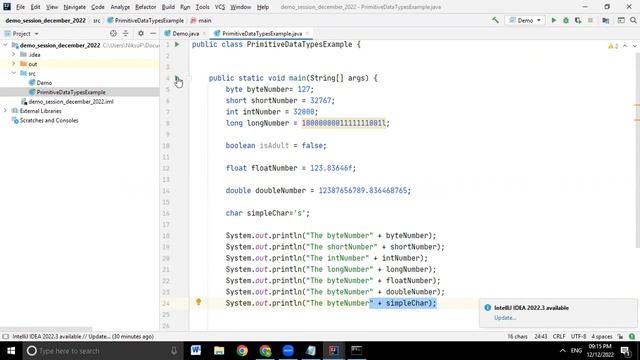Viewport: 640px width, 360px height.
Task: Click Update link in IntelliJ IDEA 2022.3 notification
Action: 505,318
